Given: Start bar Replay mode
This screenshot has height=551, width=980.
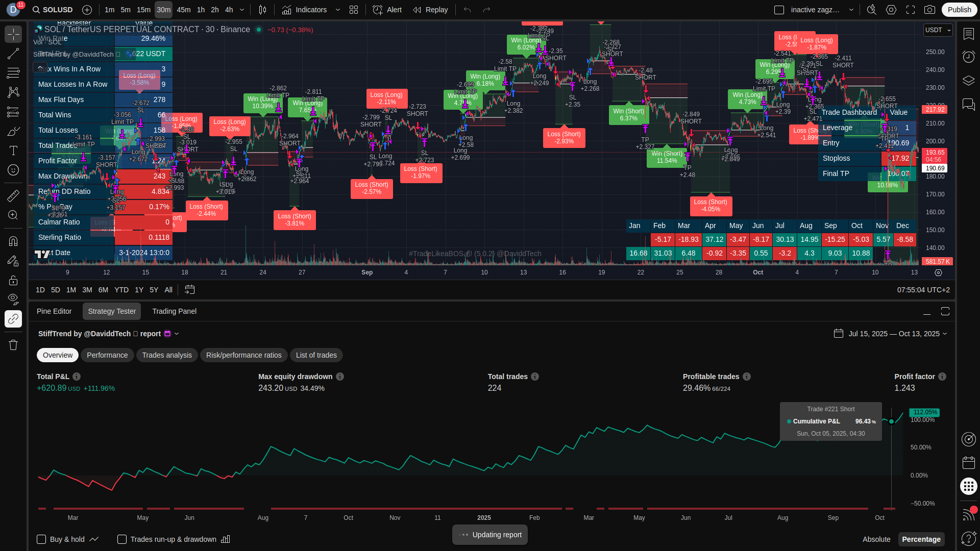Looking at the screenshot, I should click(x=430, y=10).
